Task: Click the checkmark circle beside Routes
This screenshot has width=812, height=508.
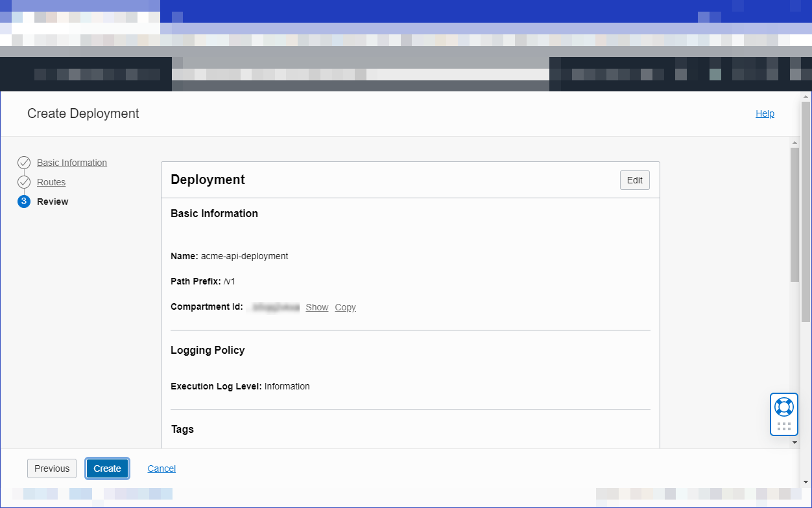Action: click(24, 182)
